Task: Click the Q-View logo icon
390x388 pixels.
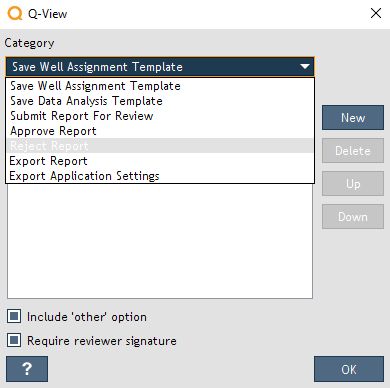Action: click(x=15, y=14)
